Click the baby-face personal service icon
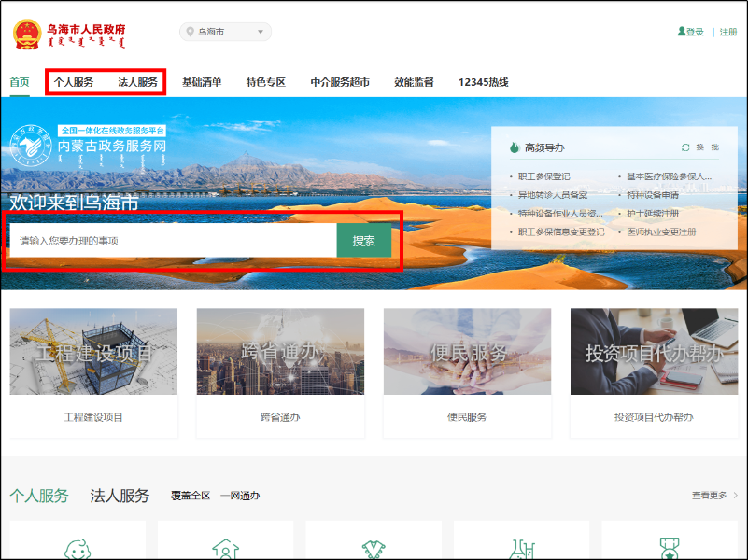748x560 pixels. point(78,549)
